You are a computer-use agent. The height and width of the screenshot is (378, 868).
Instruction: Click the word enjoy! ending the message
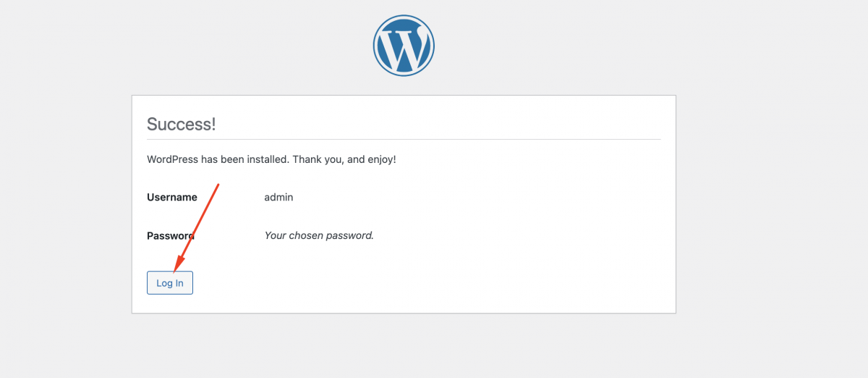coord(381,159)
